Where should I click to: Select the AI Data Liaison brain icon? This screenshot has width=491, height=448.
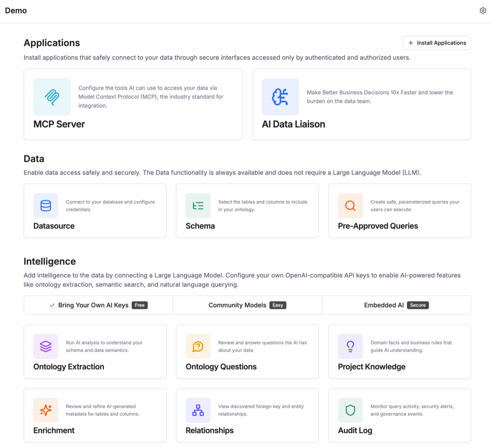[x=280, y=97]
